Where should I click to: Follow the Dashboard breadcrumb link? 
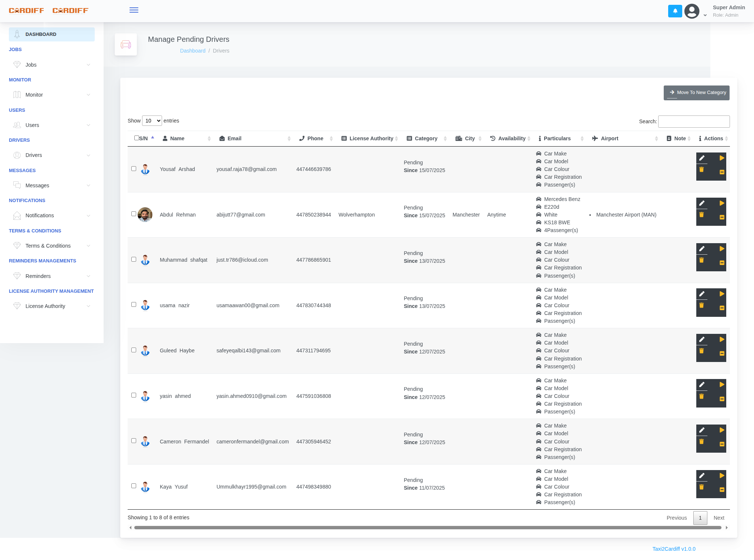[193, 51]
